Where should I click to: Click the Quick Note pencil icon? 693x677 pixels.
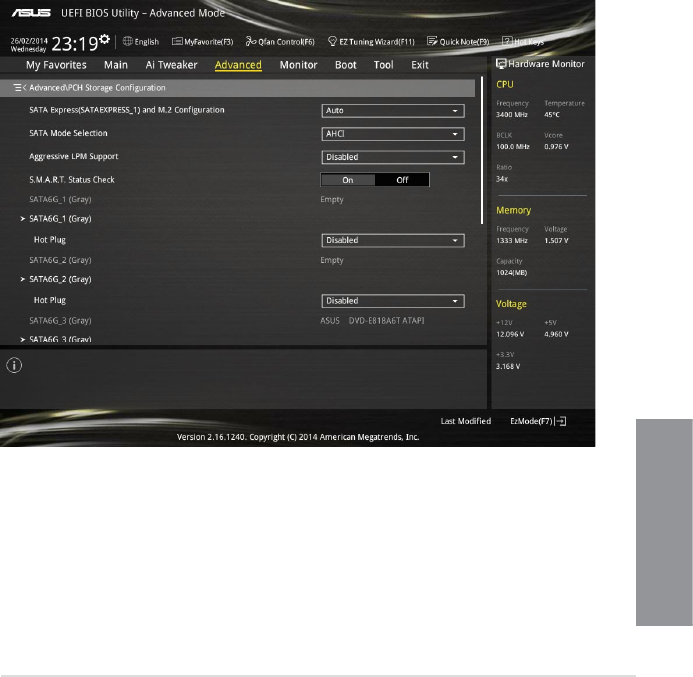[432, 41]
